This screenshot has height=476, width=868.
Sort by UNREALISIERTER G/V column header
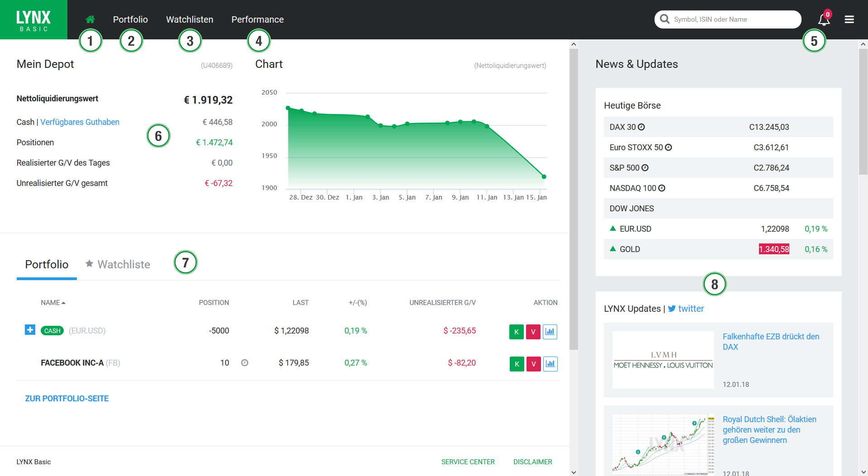(x=443, y=303)
